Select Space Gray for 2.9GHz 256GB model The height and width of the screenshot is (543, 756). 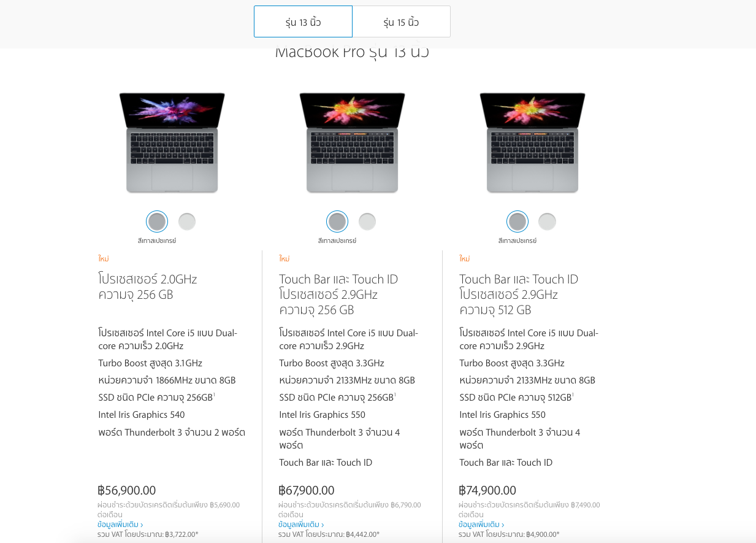(x=337, y=221)
